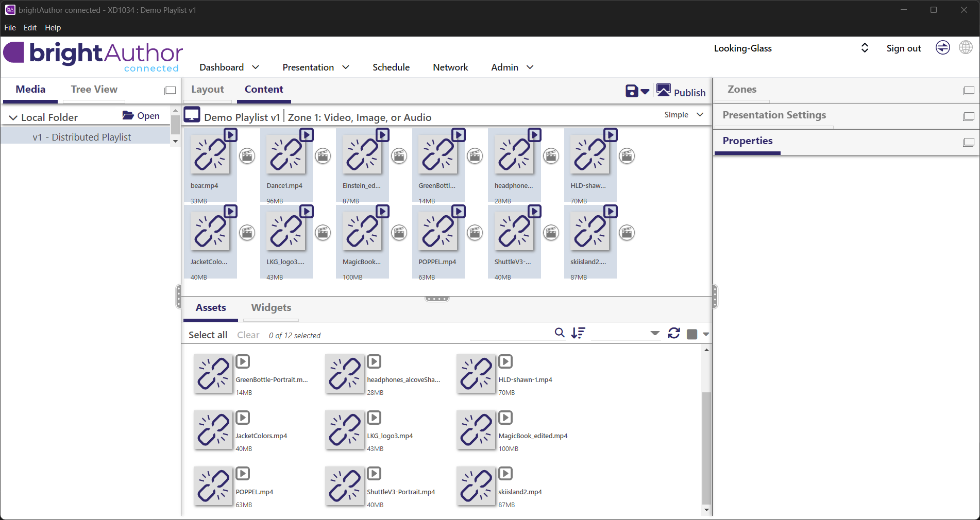Switch to the Layout tab
Screen dimensions: 980x520
pyautogui.click(x=208, y=90)
